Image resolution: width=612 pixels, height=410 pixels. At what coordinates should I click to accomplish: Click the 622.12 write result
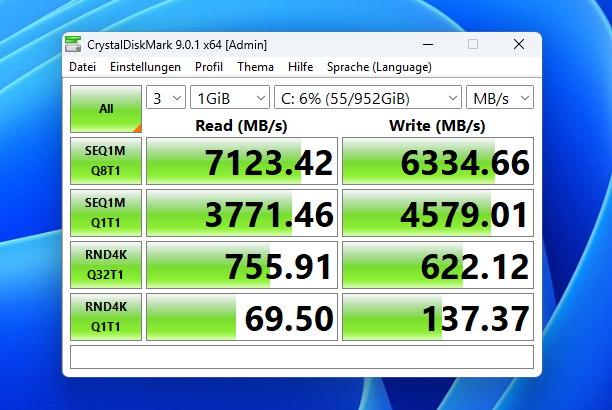click(x=438, y=265)
